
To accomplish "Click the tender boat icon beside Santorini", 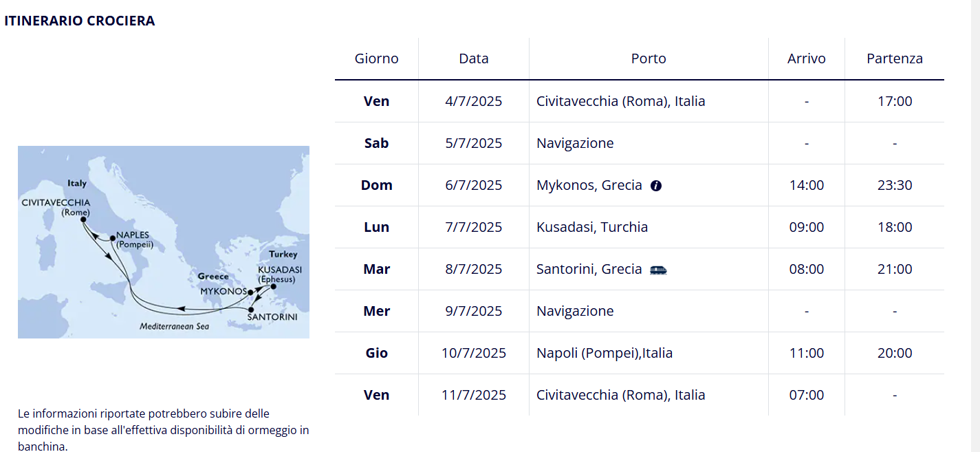I will coord(658,270).
